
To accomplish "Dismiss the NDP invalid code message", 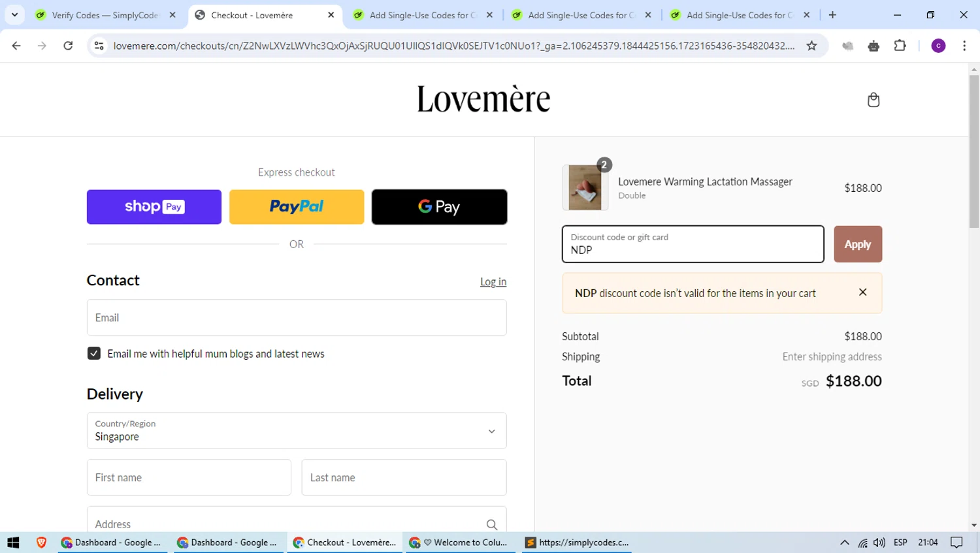I will coord(862,292).
